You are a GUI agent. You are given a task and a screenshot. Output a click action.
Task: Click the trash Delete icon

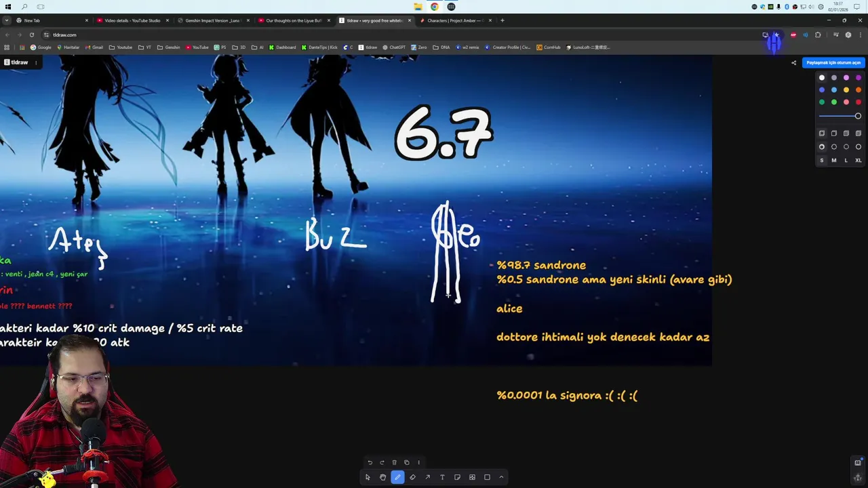click(394, 462)
